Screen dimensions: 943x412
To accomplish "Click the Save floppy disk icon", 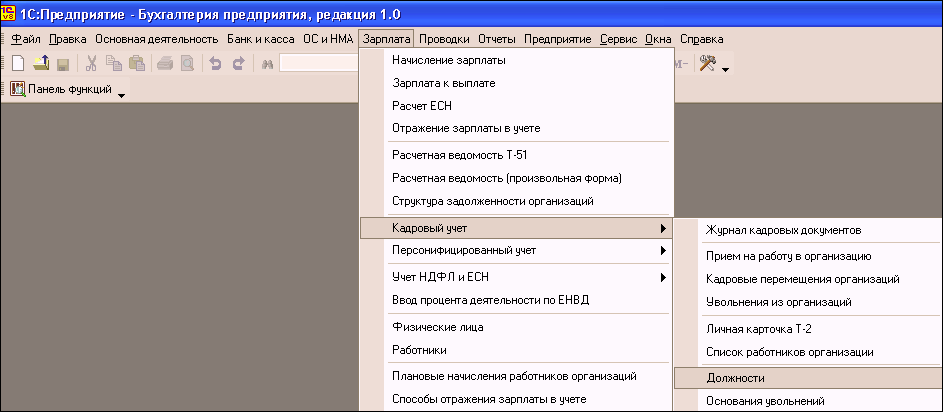I will (62, 64).
